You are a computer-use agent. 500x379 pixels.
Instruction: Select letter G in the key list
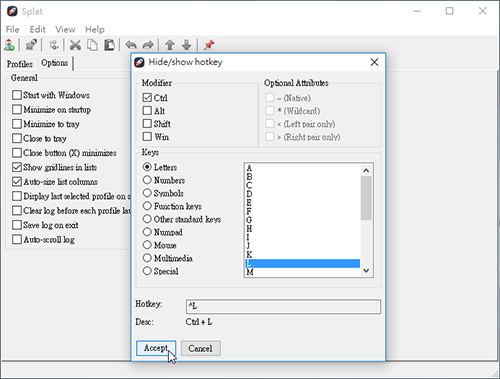click(x=303, y=220)
